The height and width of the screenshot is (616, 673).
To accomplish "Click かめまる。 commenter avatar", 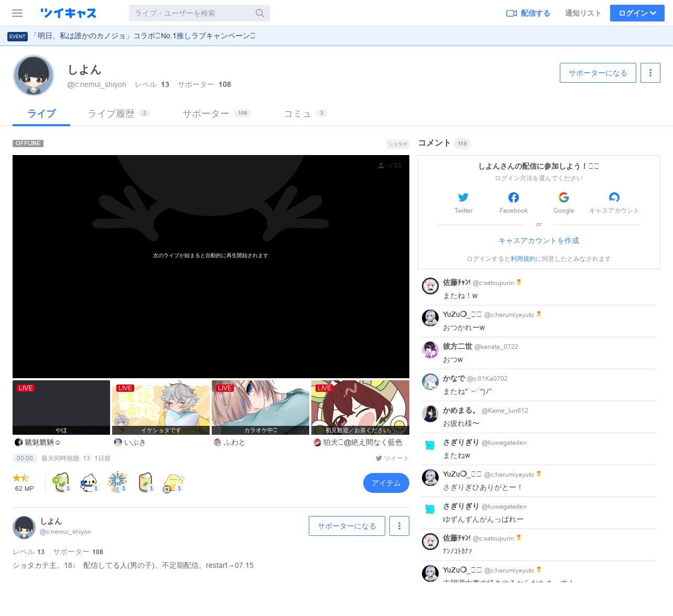I will (430, 414).
